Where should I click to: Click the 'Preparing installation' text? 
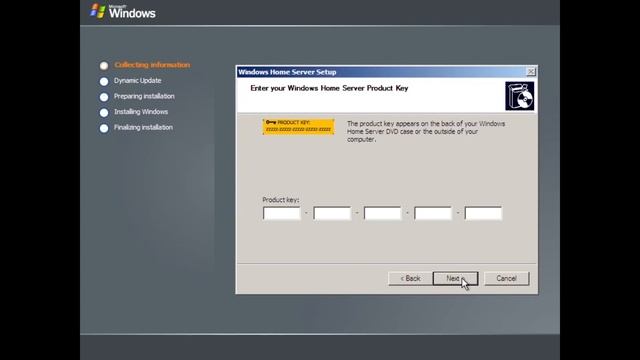pos(144,96)
